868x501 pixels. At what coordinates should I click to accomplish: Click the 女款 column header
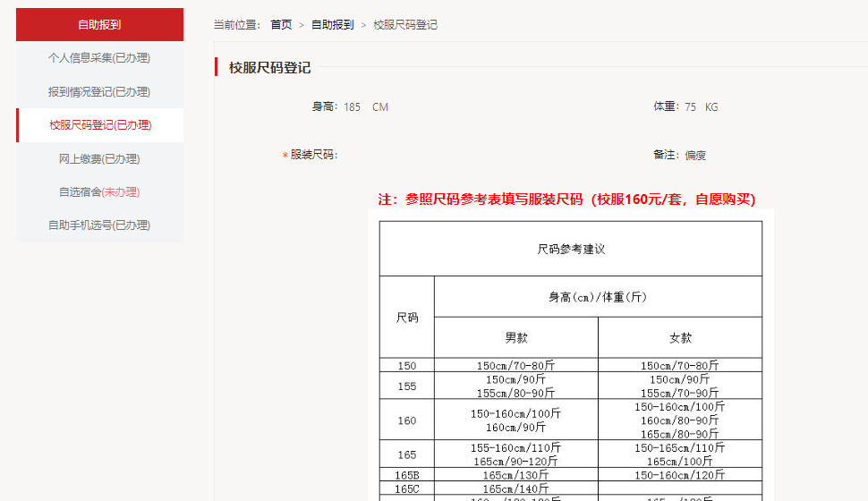[x=680, y=338]
